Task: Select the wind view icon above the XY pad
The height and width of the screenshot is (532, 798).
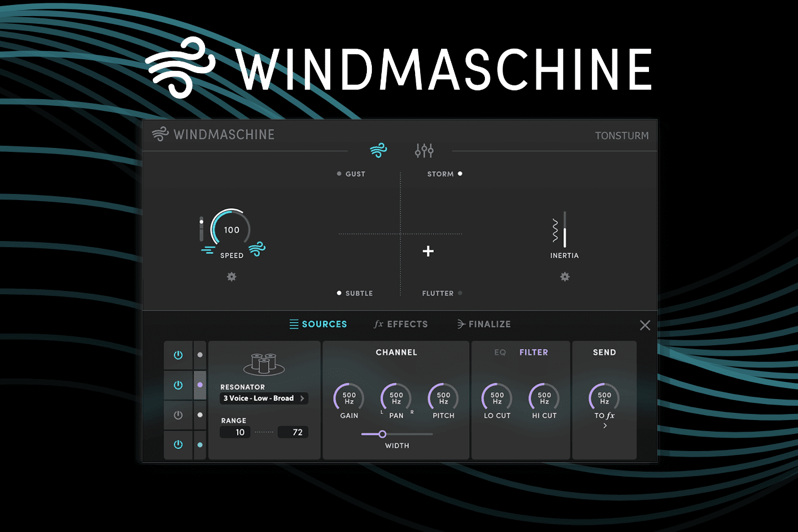Action: pyautogui.click(x=378, y=150)
